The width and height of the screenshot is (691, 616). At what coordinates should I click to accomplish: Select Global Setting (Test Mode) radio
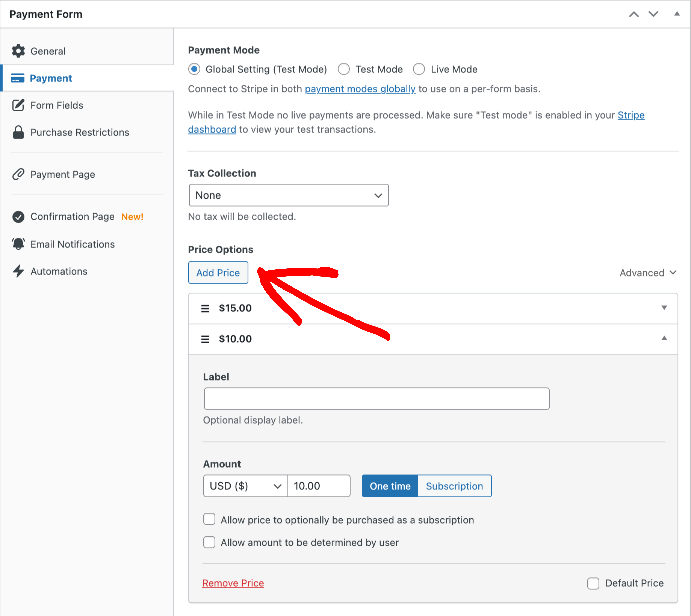[194, 69]
